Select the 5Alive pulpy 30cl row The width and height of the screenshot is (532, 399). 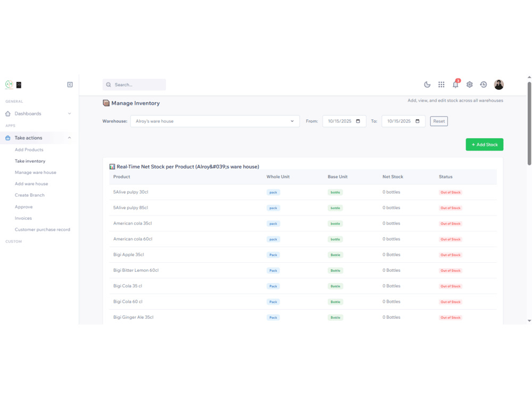pos(303,192)
